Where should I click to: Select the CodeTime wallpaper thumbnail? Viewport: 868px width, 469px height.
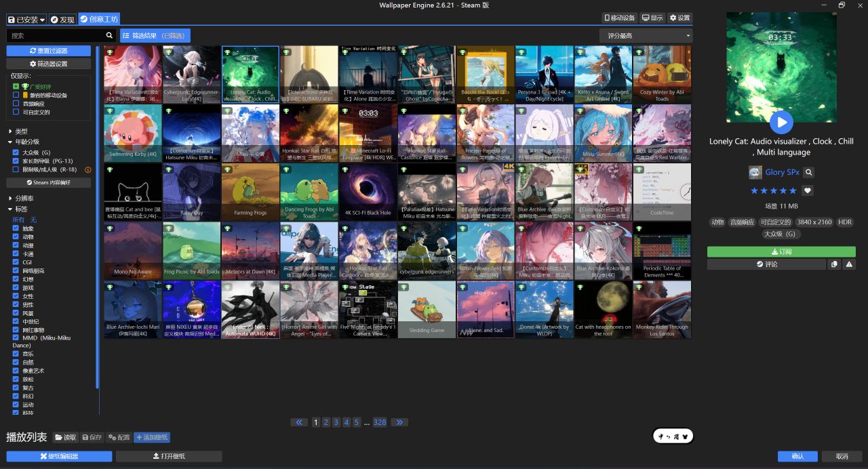point(662,192)
